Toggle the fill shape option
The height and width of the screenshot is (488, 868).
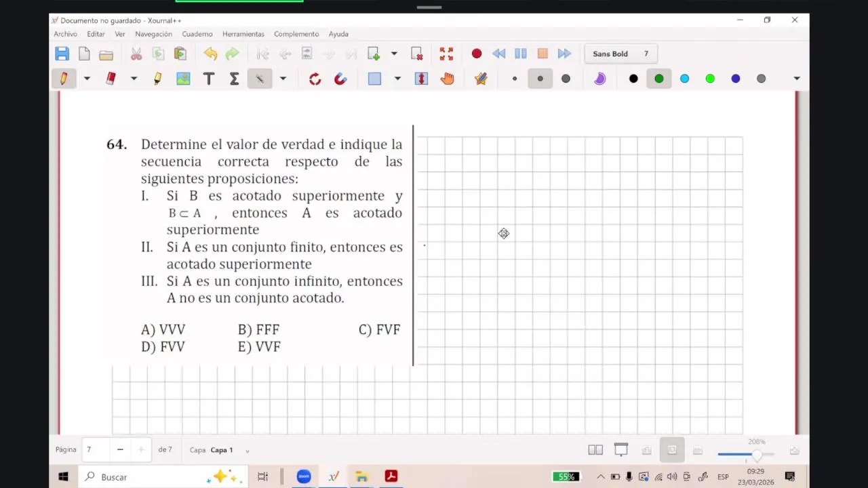(599, 79)
